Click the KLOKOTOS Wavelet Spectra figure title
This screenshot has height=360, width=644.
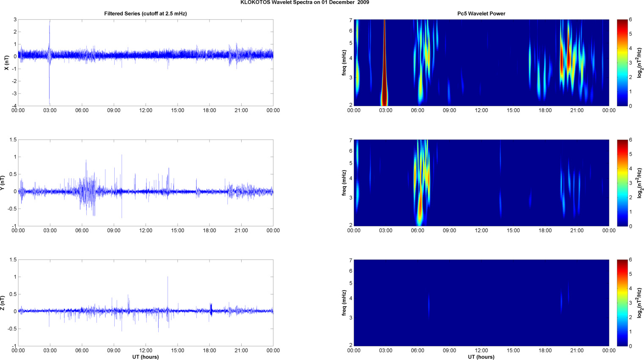coord(305,3)
